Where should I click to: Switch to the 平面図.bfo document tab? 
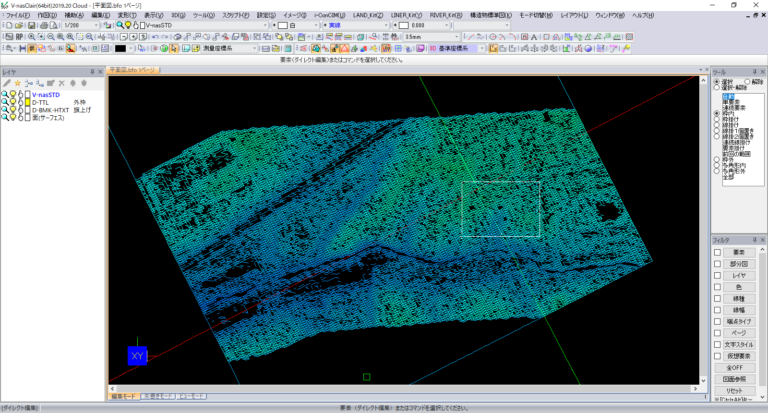click(x=132, y=71)
